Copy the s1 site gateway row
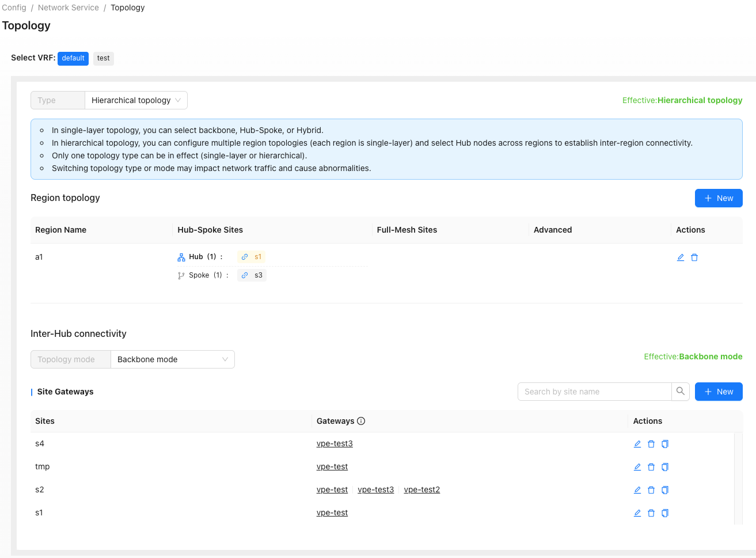 [665, 513]
